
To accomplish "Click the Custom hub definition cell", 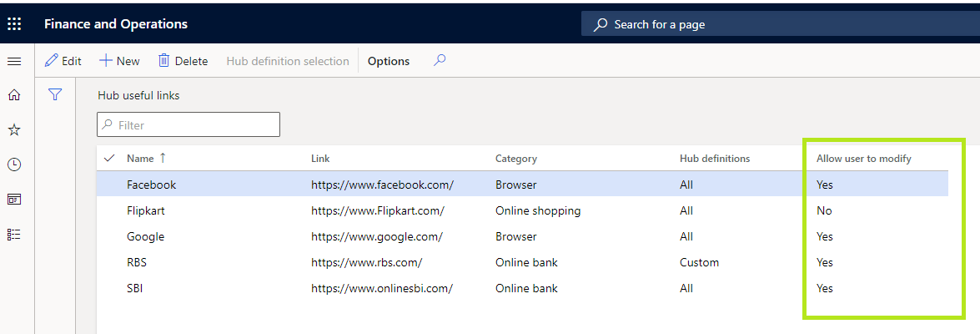I will tap(700, 262).
